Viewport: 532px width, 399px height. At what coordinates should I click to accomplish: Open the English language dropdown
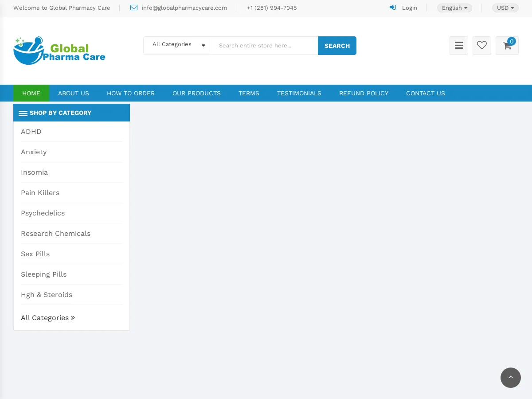(x=454, y=8)
